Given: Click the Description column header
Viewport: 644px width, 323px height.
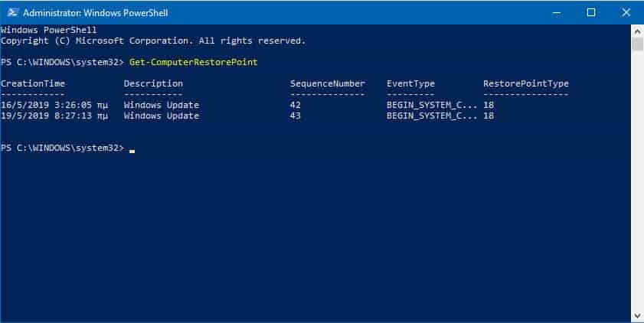Looking at the screenshot, I should [153, 83].
